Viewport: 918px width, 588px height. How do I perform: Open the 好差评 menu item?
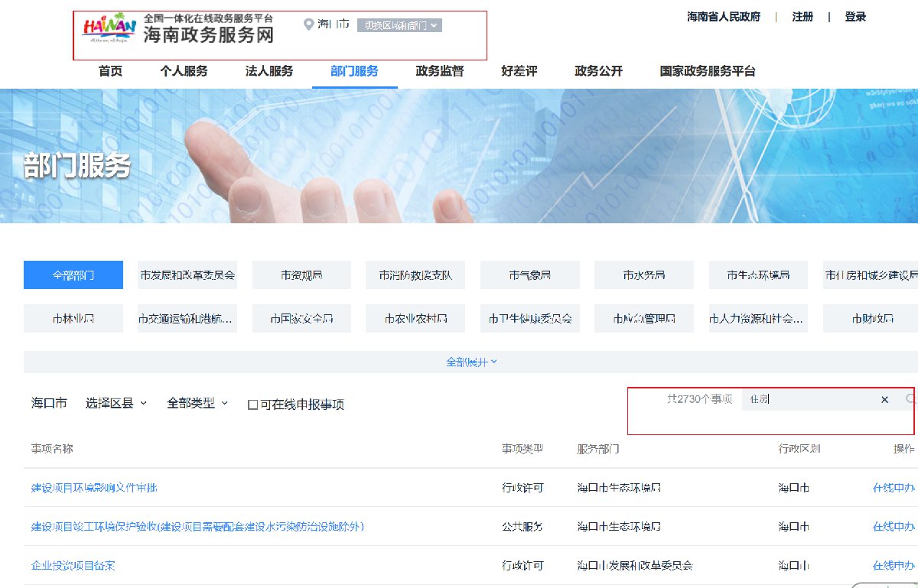[519, 71]
